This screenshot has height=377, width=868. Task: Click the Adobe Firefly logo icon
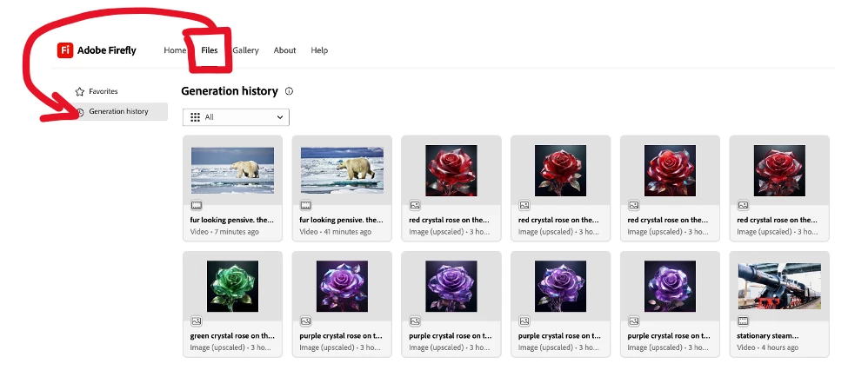coord(64,50)
